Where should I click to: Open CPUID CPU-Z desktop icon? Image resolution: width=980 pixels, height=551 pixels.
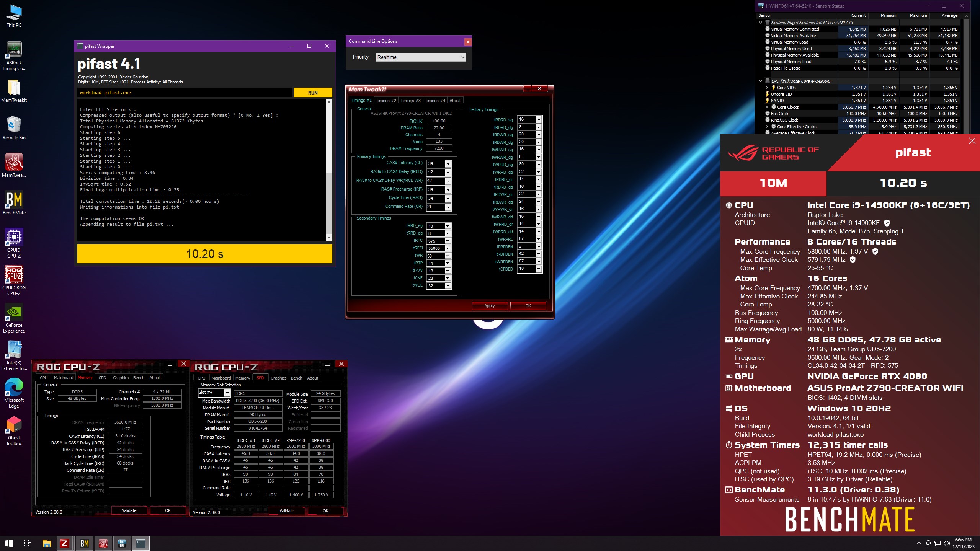tap(14, 243)
